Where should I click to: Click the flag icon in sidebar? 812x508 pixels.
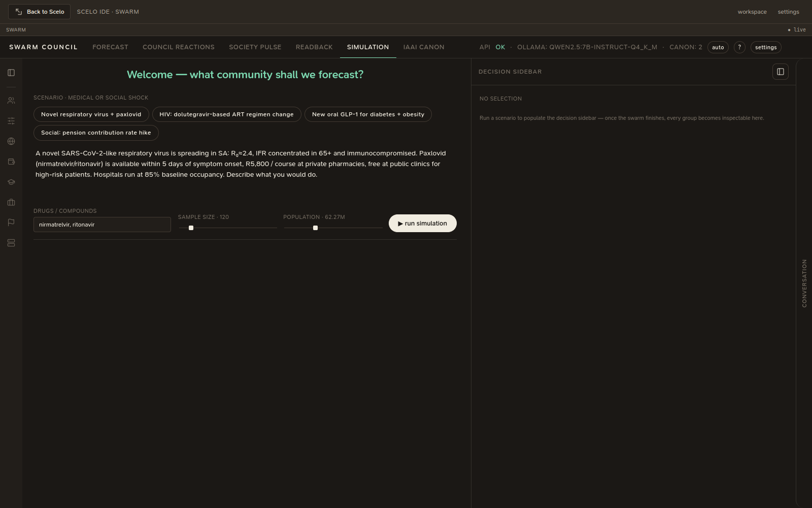click(x=11, y=223)
